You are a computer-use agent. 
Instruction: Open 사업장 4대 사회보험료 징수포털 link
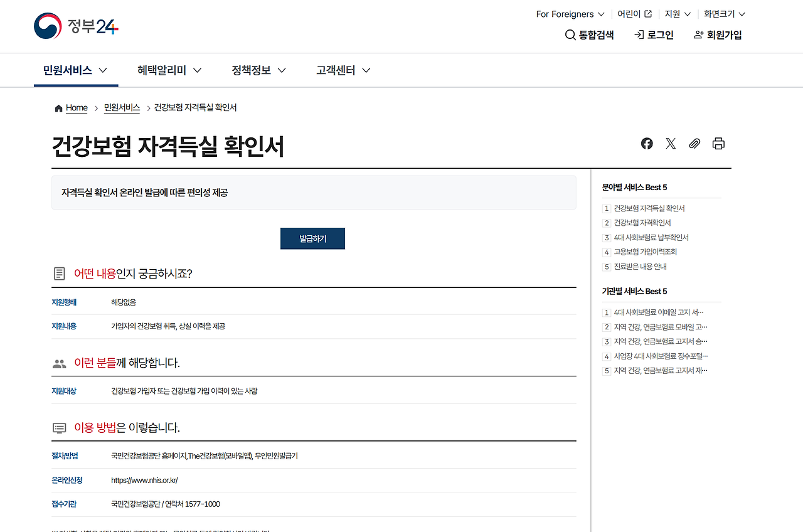pyautogui.click(x=661, y=356)
